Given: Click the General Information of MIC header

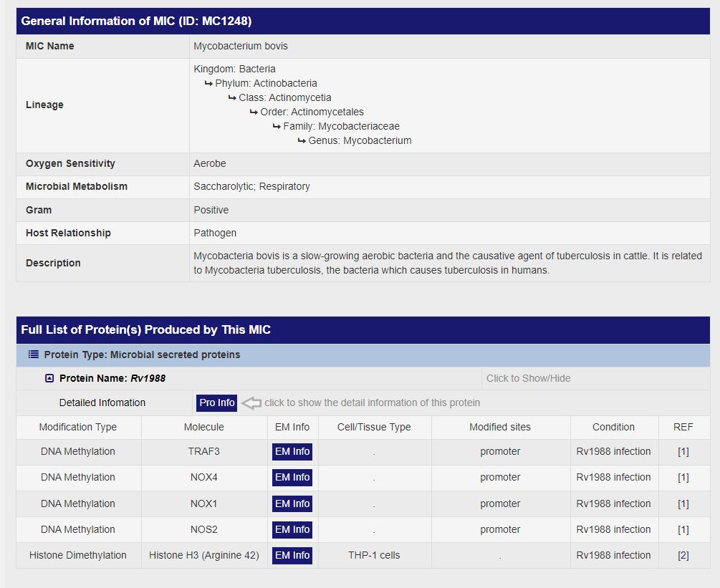Looking at the screenshot, I should coord(136,21).
